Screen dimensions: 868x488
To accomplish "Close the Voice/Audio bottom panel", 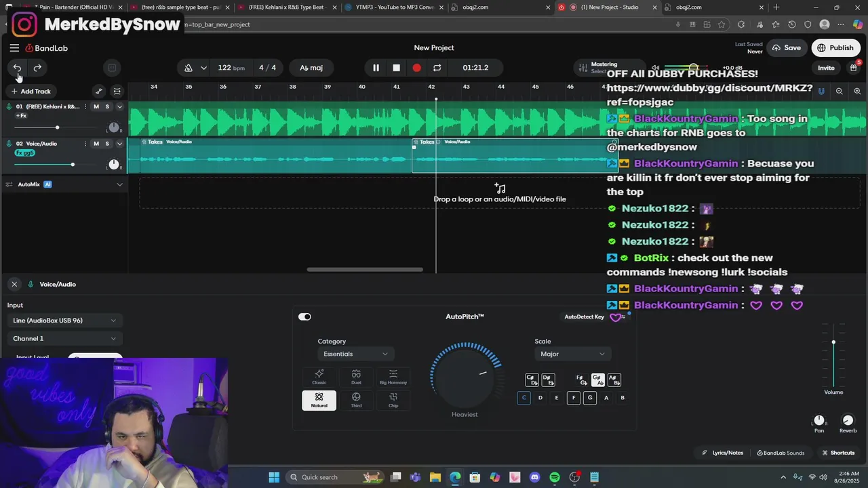I will [x=14, y=284].
